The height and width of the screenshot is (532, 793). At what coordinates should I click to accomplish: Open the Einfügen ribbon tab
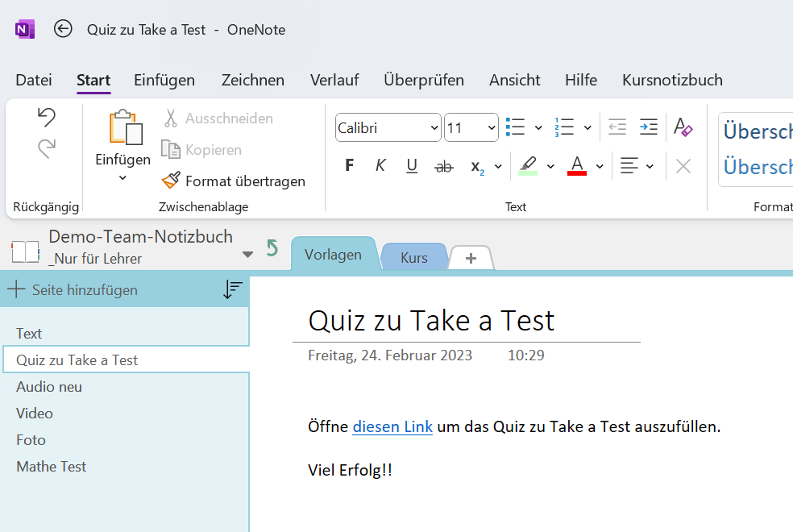point(164,80)
